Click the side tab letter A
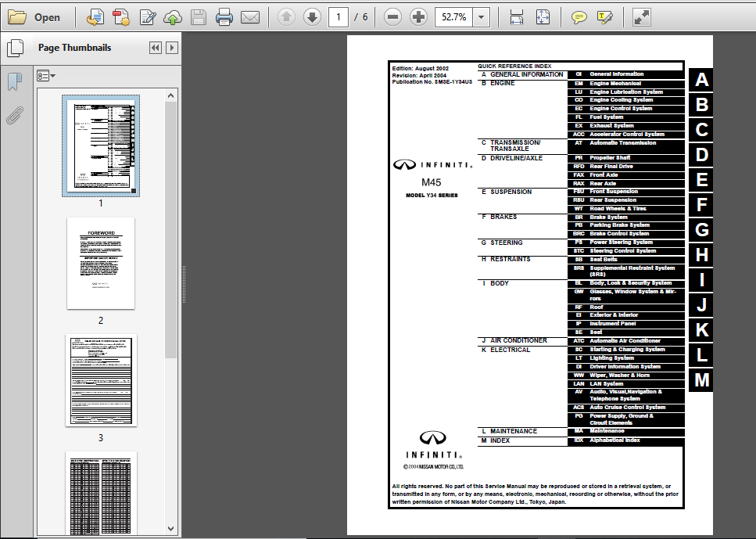 point(701,80)
